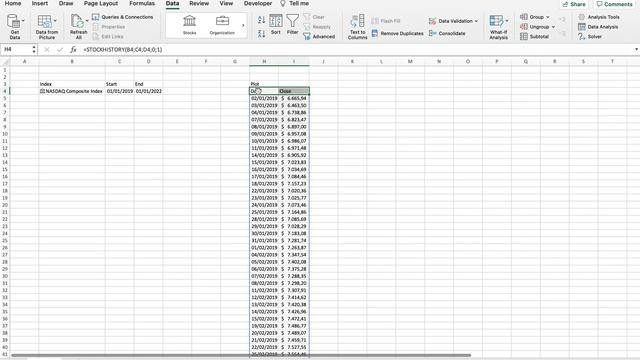Click the Flash Fill button
This screenshot has height=360, width=640.
[x=386, y=21]
